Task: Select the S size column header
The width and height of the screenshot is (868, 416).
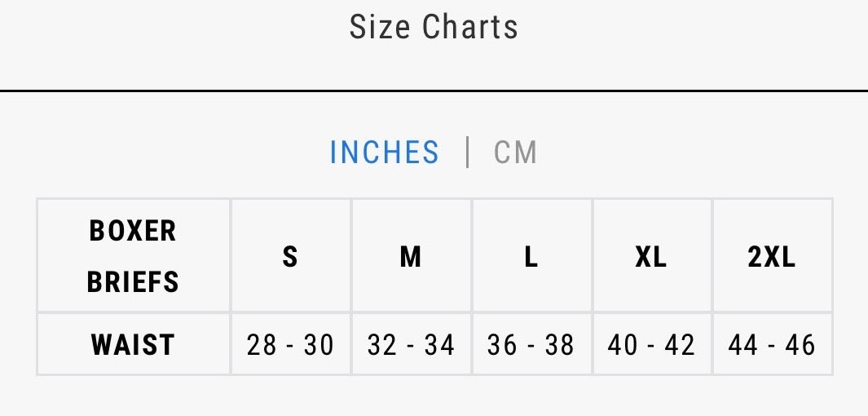Action: 291,256
